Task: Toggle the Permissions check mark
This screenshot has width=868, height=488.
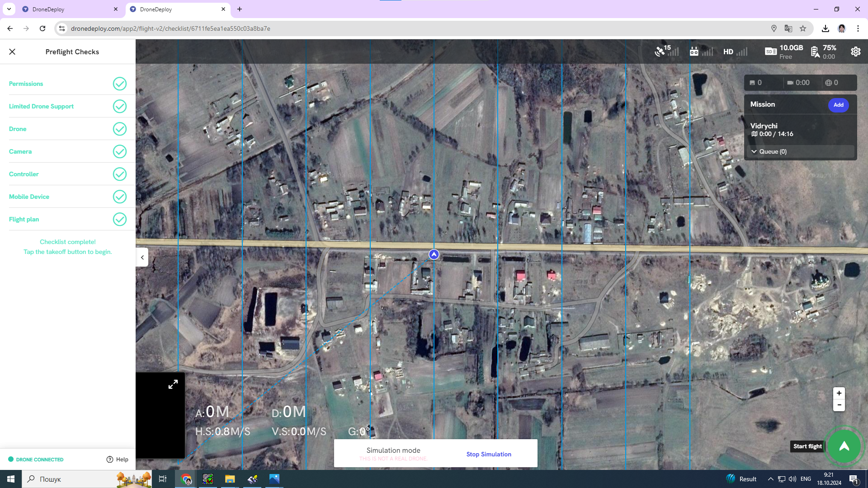Action: (x=119, y=84)
